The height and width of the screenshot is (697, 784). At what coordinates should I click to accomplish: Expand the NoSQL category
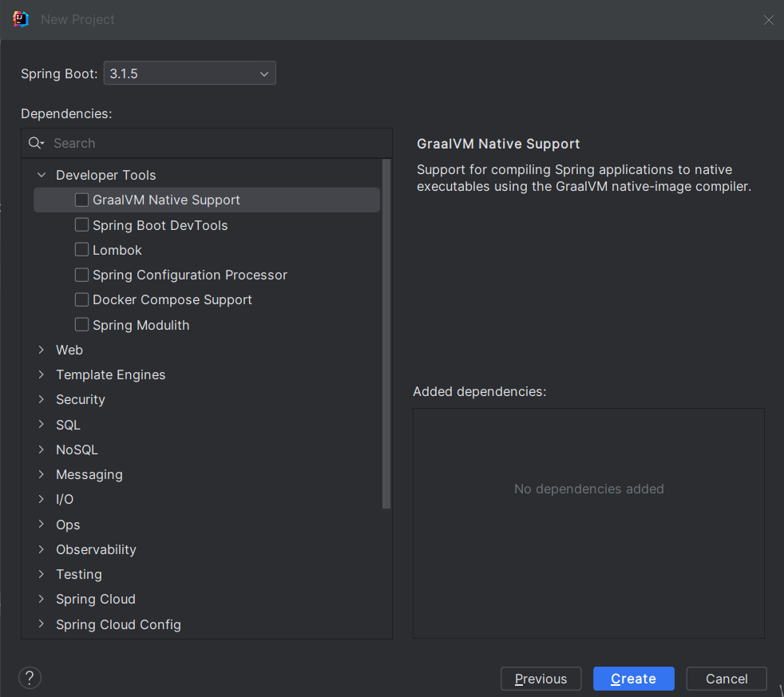click(x=42, y=449)
